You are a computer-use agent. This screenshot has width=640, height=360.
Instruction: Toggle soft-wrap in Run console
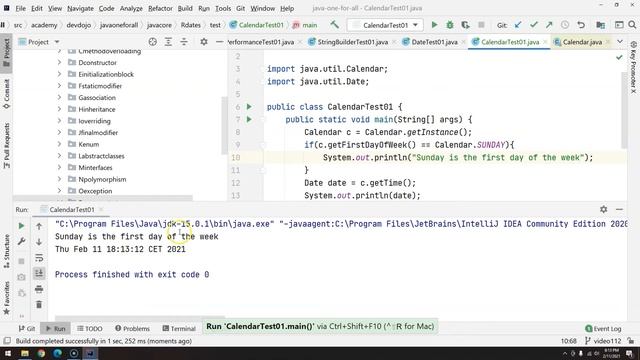pos(39,258)
